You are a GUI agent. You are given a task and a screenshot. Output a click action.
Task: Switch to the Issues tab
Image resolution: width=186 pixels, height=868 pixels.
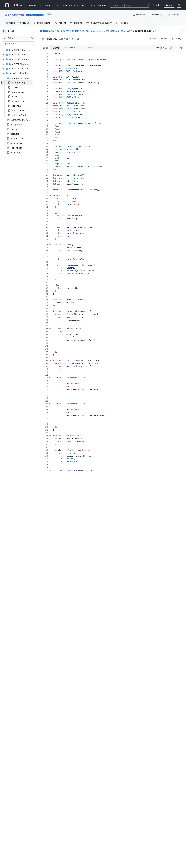23,23
